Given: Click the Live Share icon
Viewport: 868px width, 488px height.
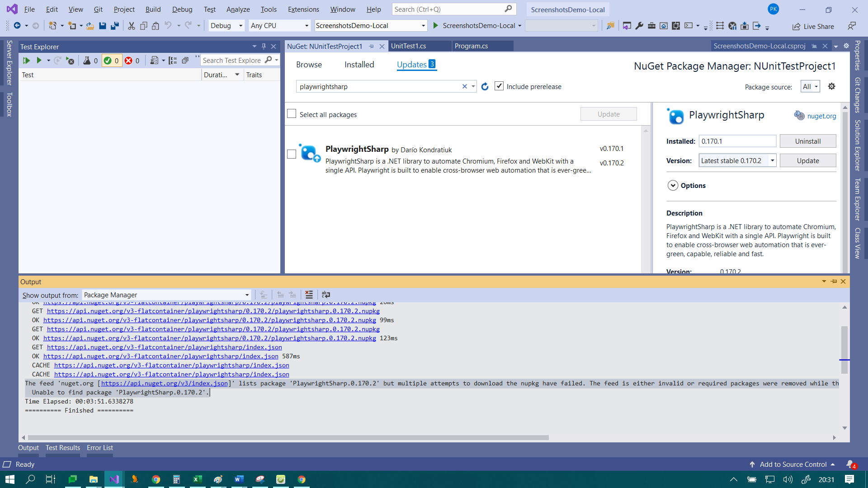Looking at the screenshot, I should point(797,26).
